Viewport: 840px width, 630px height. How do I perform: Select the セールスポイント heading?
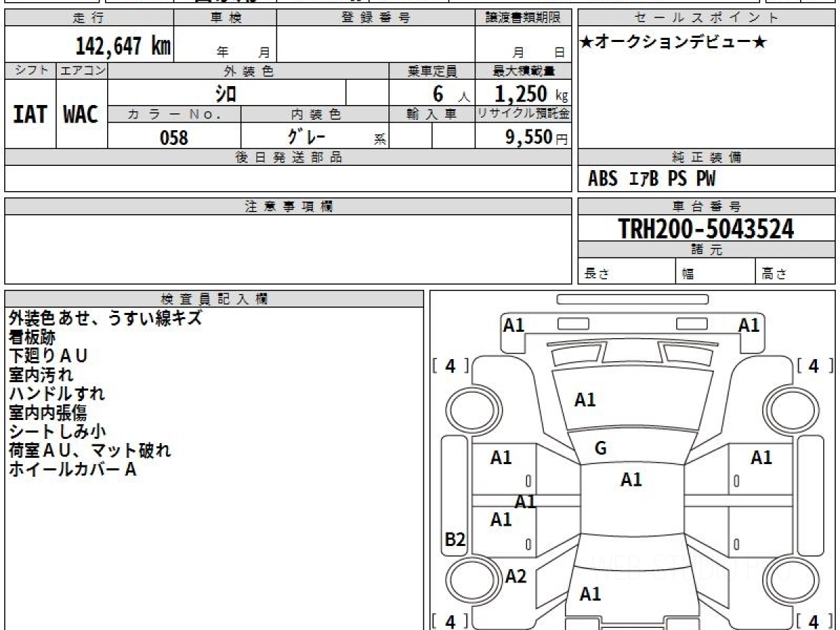(706, 18)
